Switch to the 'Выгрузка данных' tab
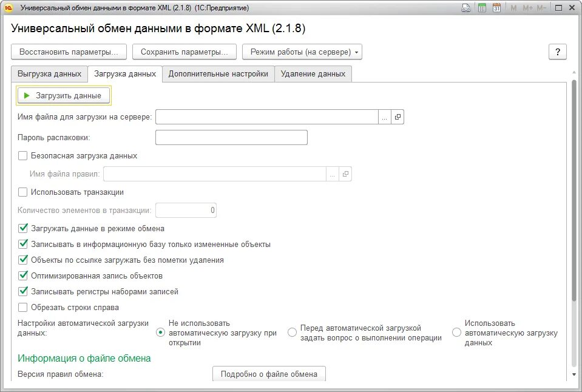Viewport: 582px width, 392px height. click(49, 73)
